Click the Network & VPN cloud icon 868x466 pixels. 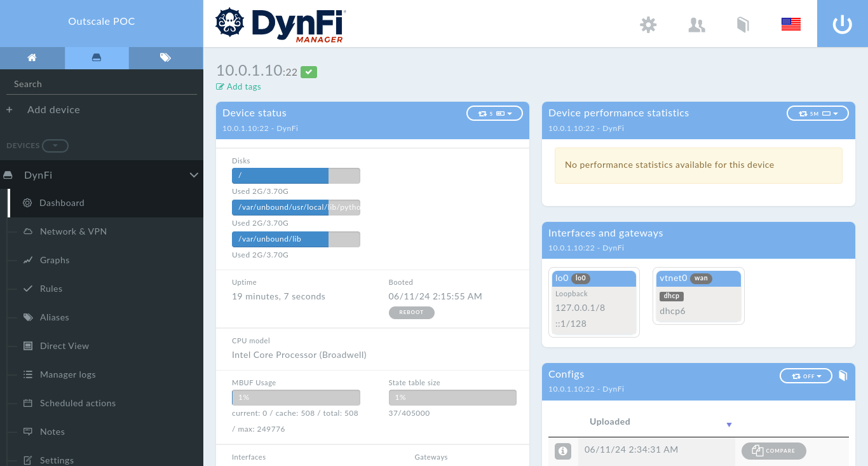tap(27, 231)
